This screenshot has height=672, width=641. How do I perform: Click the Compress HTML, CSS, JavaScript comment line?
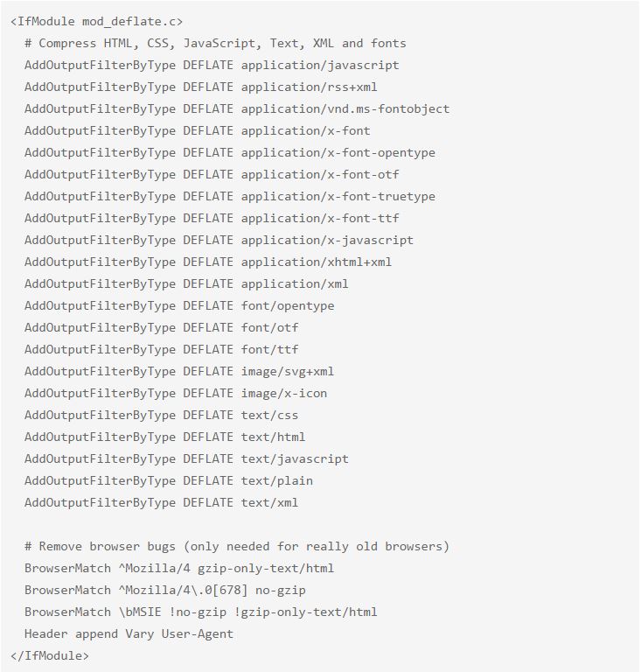[x=215, y=43]
